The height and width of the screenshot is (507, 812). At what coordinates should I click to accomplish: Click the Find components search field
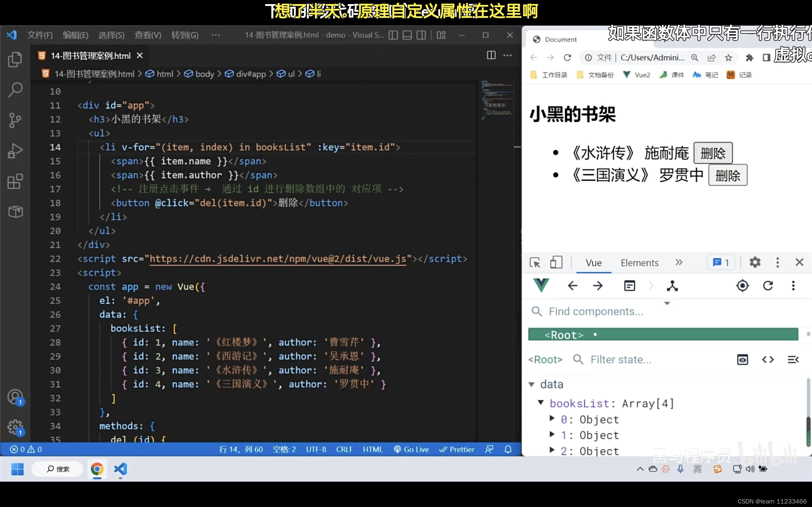(x=596, y=311)
